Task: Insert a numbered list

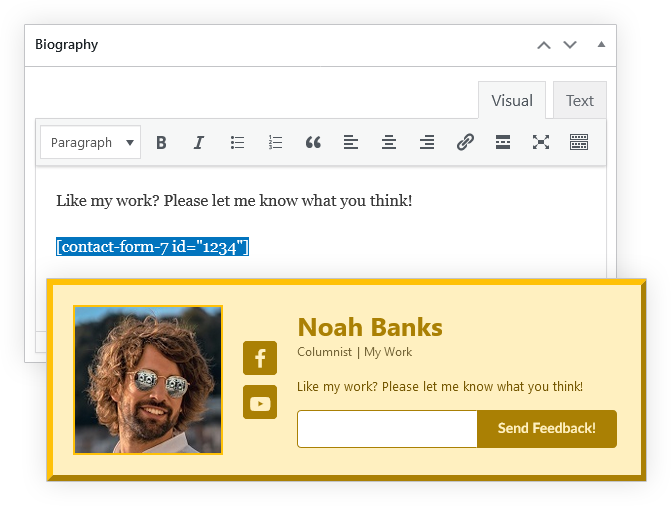Action: click(275, 143)
